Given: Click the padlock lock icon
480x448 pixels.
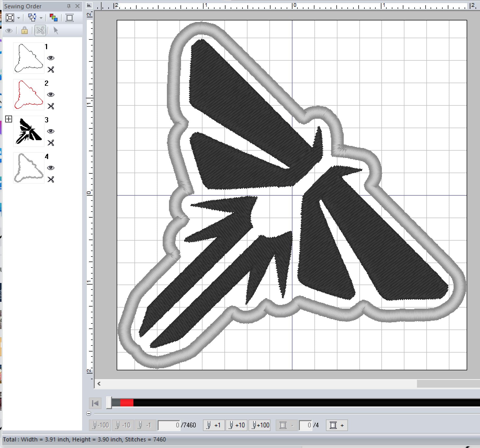Looking at the screenshot, I should click(24, 31).
